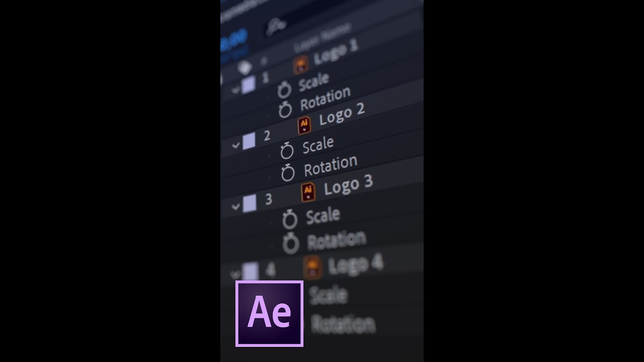The height and width of the screenshot is (362, 644).
Task: Click the Rotation stopwatch under Logo 1
Action: click(286, 109)
